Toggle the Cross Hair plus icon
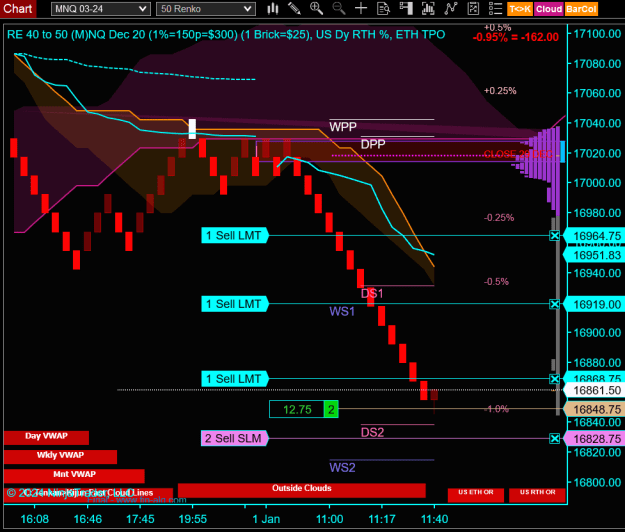Image resolution: width=625 pixels, height=532 pixels. click(361, 9)
